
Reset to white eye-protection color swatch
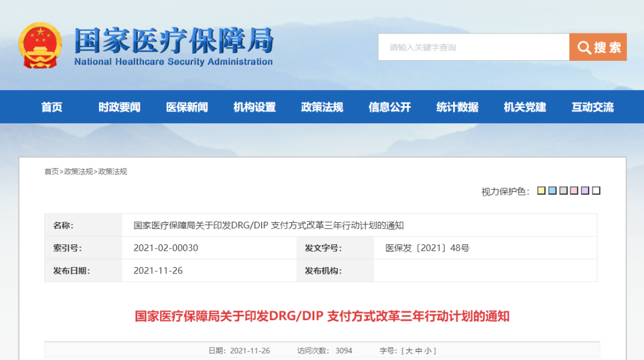[596, 191]
